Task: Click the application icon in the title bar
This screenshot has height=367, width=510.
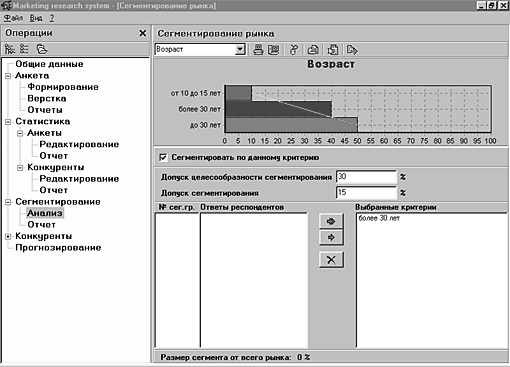Action: 6,6
